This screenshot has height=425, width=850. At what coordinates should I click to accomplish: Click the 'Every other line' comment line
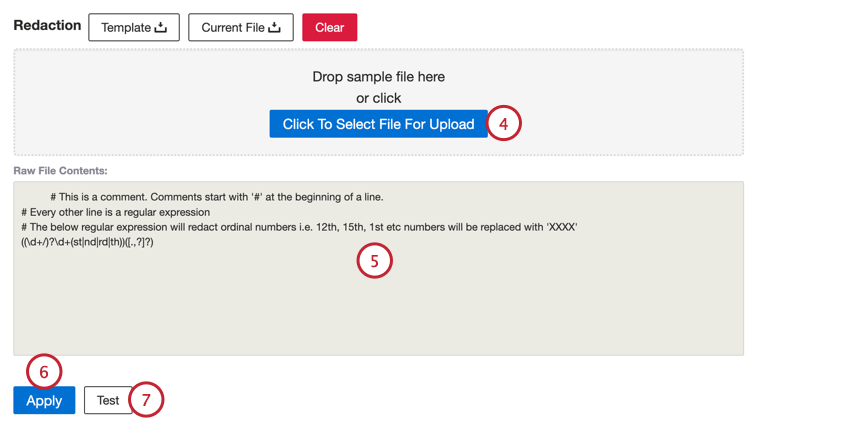click(x=115, y=212)
